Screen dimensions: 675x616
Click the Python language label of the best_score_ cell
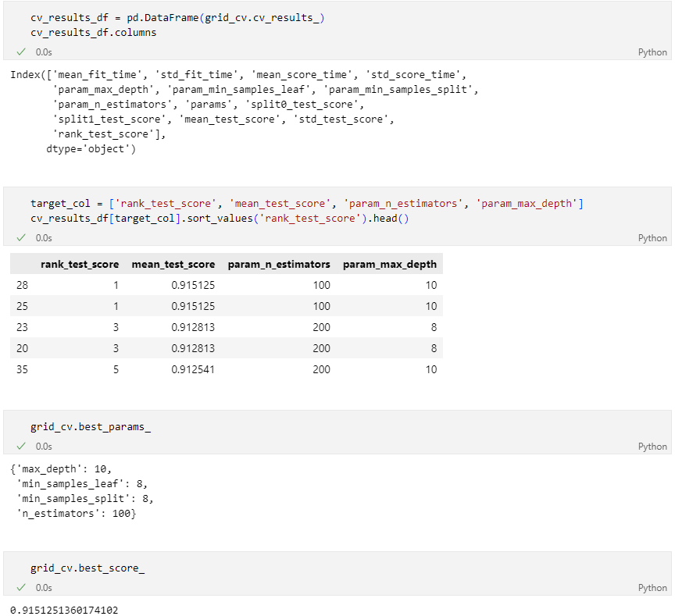[x=652, y=588]
